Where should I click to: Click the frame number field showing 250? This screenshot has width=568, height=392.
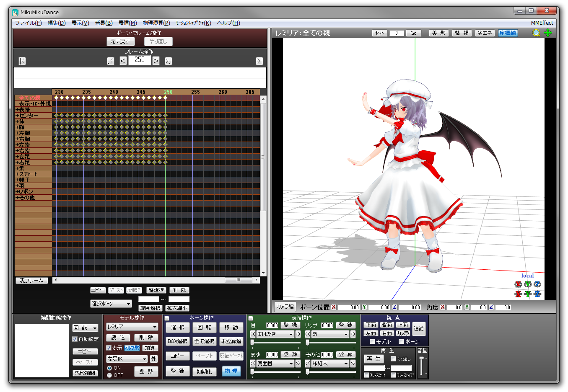[x=140, y=60]
